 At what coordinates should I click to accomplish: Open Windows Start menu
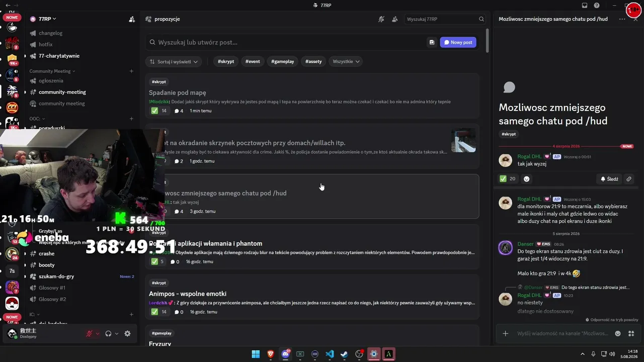256,354
